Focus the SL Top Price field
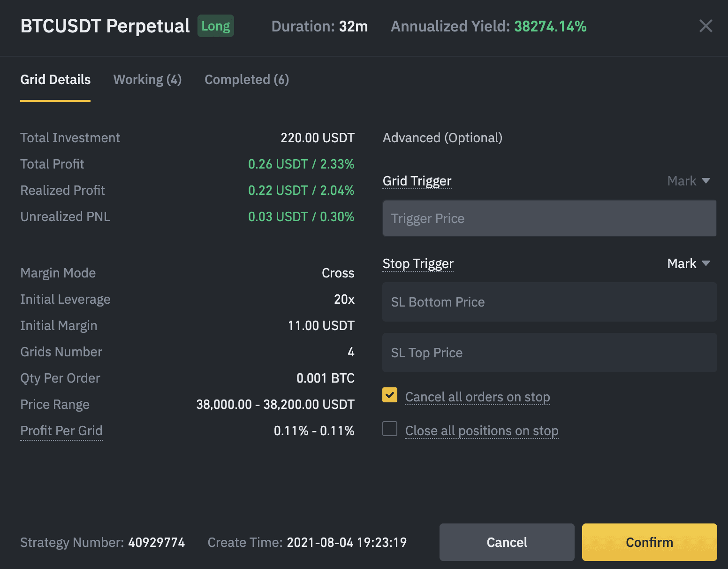This screenshot has width=728, height=569. pyautogui.click(x=549, y=353)
